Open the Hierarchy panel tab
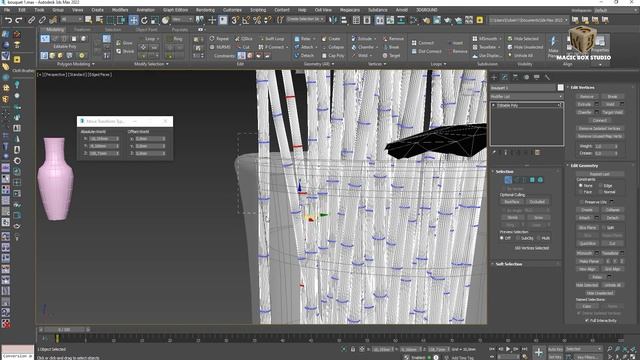Image resolution: width=640 pixels, height=360 pixels. 515,77
